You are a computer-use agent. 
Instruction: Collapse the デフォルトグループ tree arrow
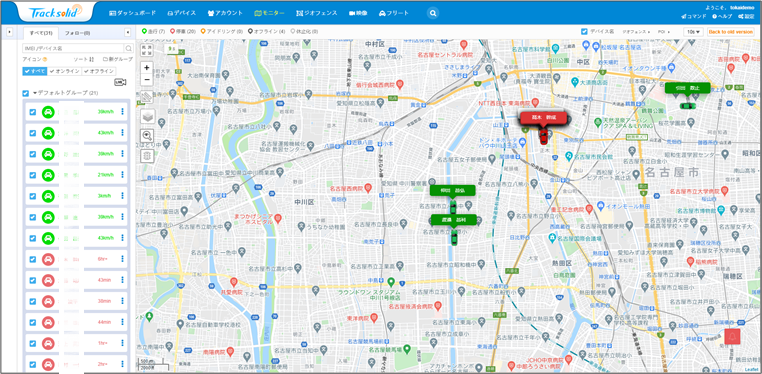pos(35,93)
